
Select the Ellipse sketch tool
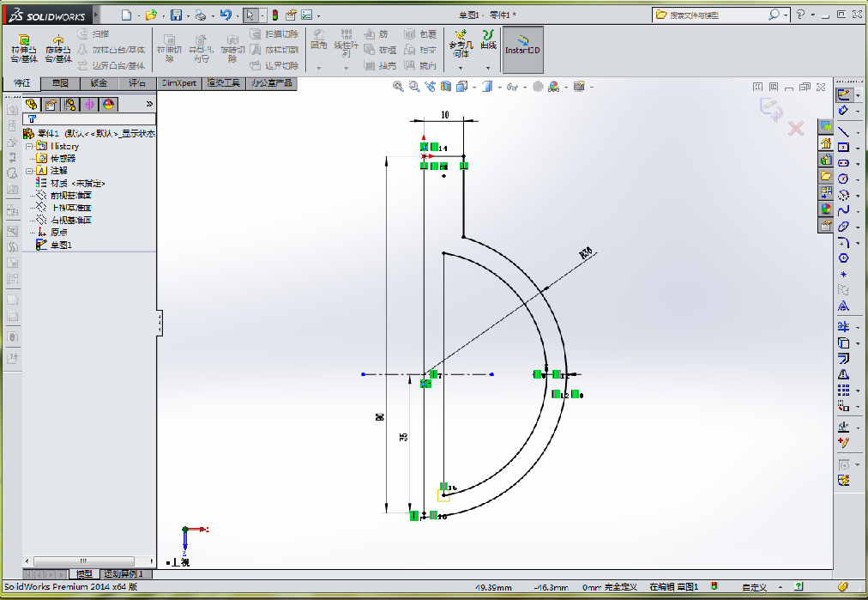[x=843, y=226]
